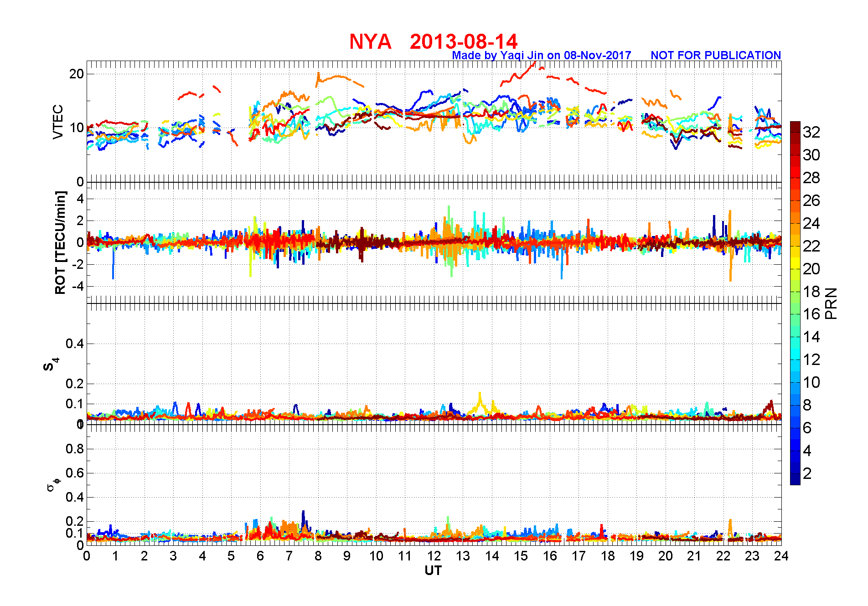Click the S4 axis label
The width and height of the screenshot is (868, 606).
(x=51, y=365)
